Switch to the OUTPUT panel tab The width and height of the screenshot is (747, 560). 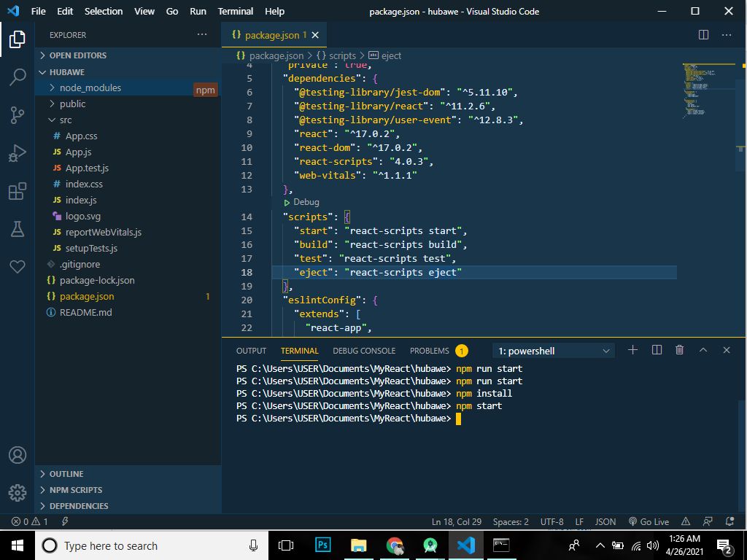(x=251, y=351)
